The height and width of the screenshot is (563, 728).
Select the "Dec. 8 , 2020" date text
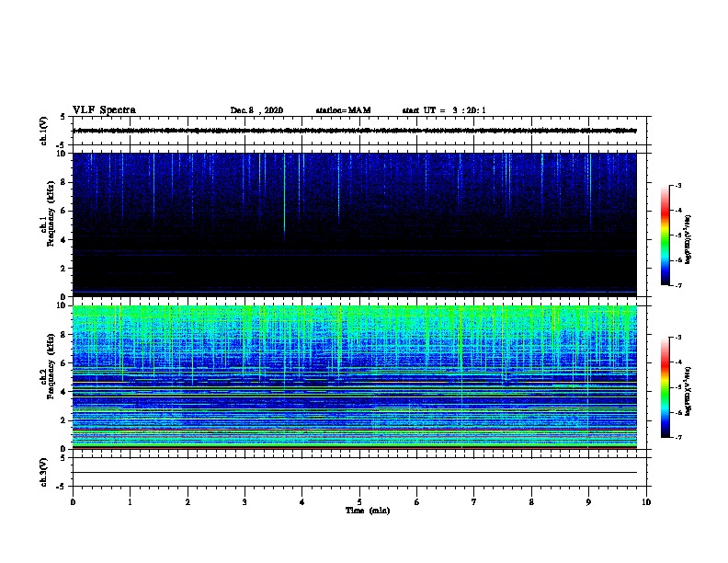tap(256, 110)
